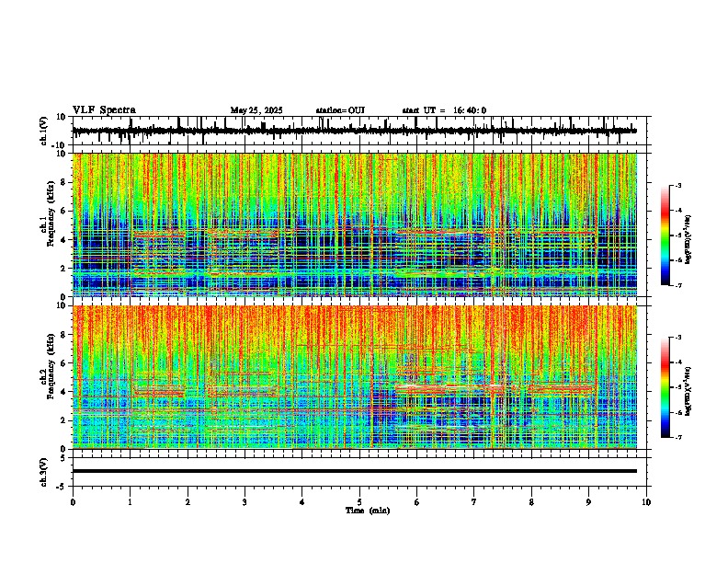728x563 pixels.
Task: Click time axis tick label "5"
Action: coord(359,502)
